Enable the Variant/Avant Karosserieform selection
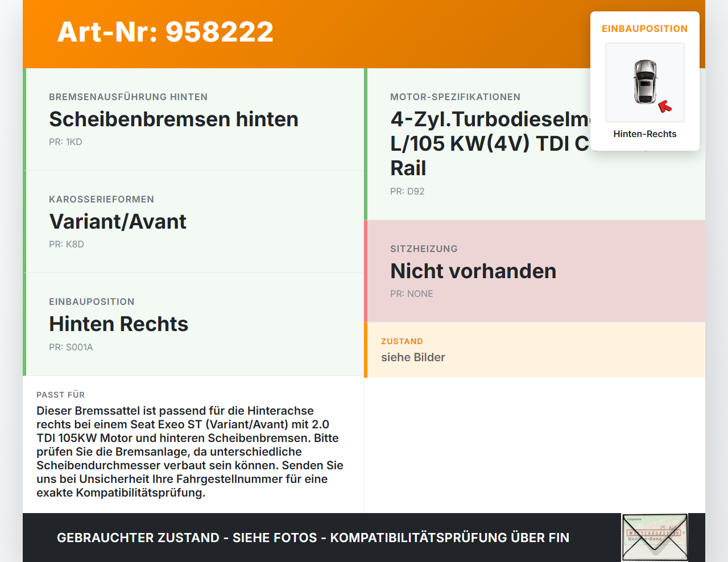Viewport: 728px width, 562px height. tap(118, 222)
